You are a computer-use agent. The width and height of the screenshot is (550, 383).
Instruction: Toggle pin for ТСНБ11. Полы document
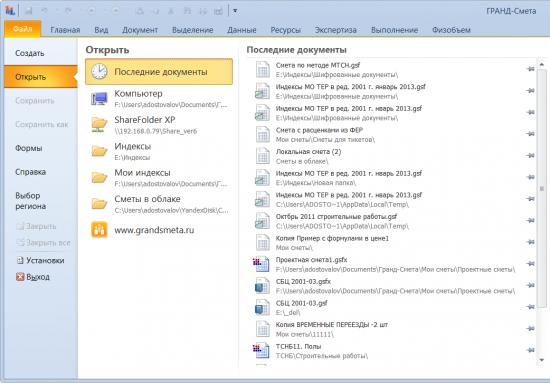click(x=530, y=350)
